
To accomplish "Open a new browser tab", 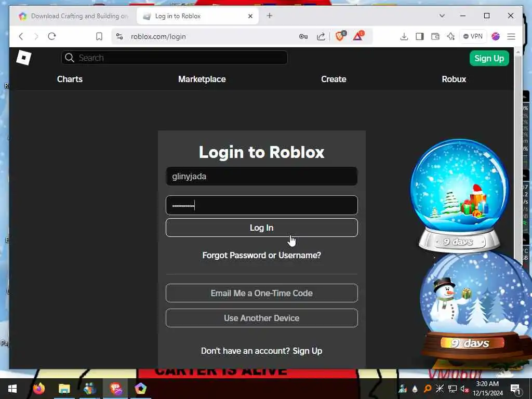I will [270, 16].
